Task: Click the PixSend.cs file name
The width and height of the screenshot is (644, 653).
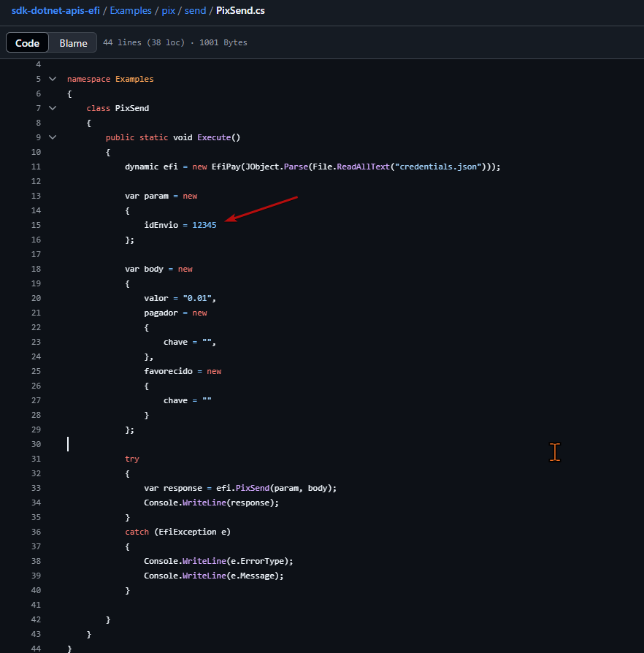Action: tap(240, 10)
